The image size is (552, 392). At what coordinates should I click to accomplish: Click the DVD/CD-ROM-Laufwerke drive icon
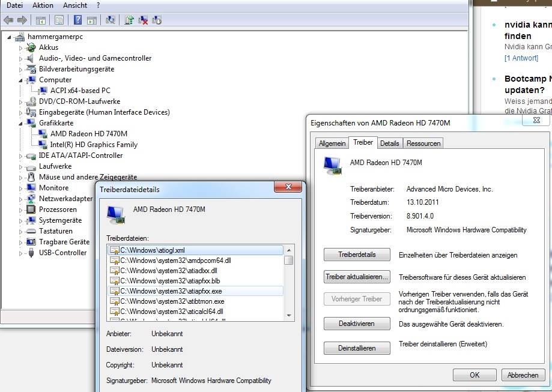[x=31, y=101]
